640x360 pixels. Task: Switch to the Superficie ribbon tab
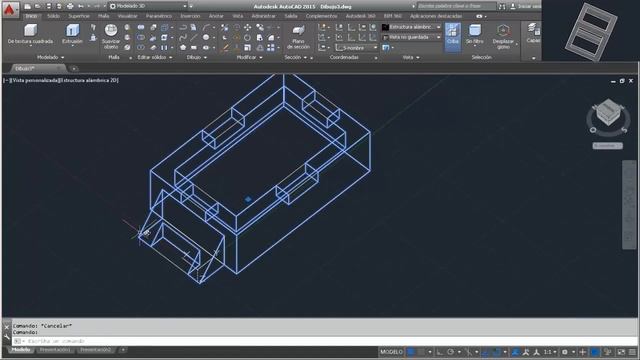coord(79,16)
